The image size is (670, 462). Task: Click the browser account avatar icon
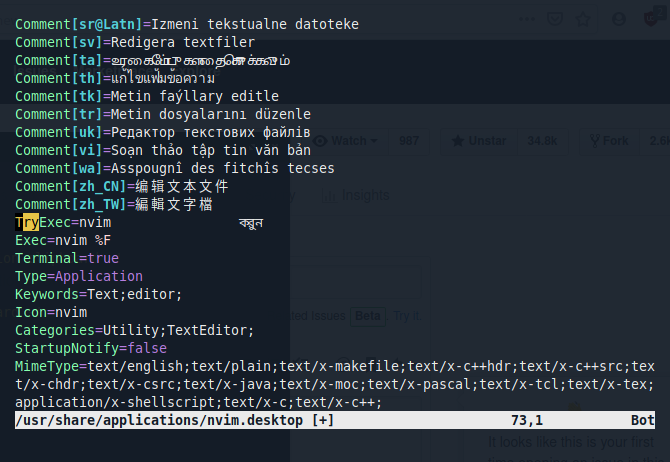pyautogui.click(x=619, y=19)
